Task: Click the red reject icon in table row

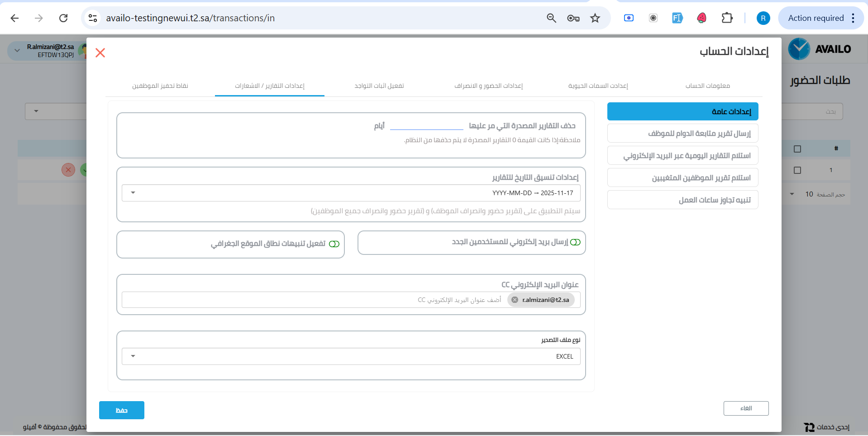Action: coord(68,170)
